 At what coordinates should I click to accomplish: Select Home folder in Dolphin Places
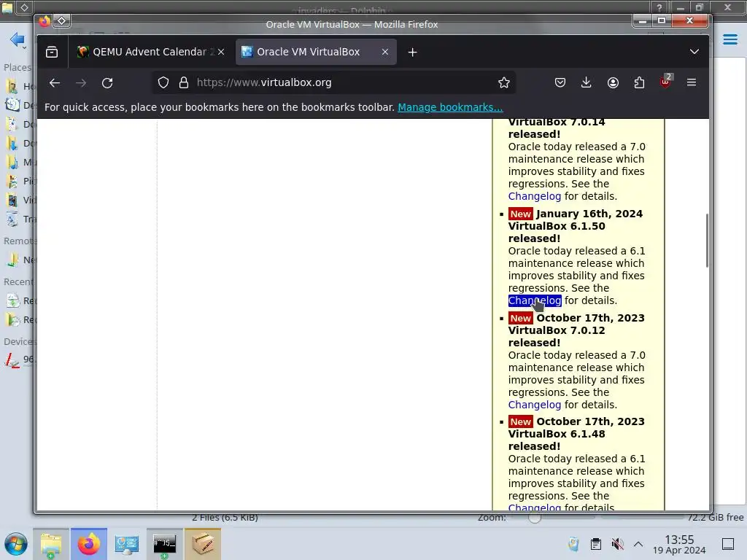click(19, 86)
